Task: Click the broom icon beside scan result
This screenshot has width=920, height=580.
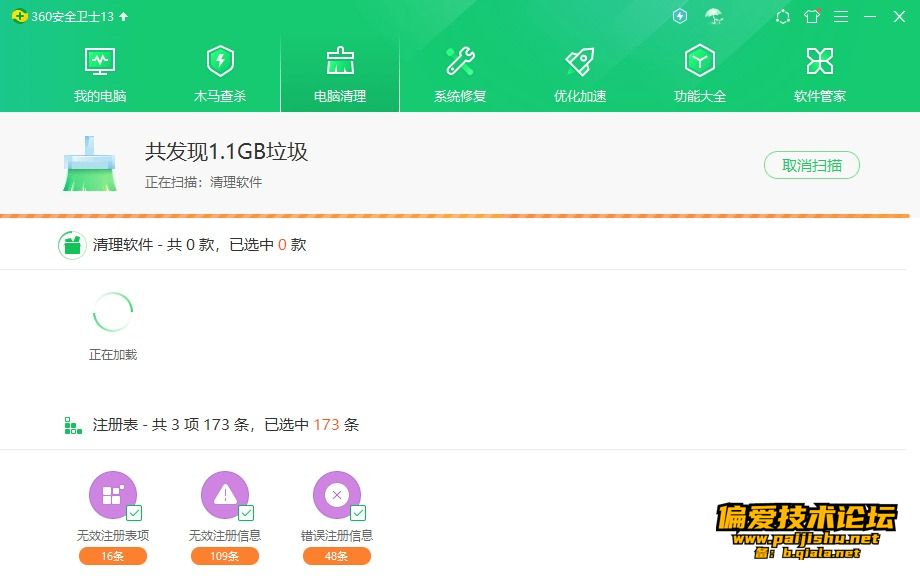Action: [x=90, y=164]
